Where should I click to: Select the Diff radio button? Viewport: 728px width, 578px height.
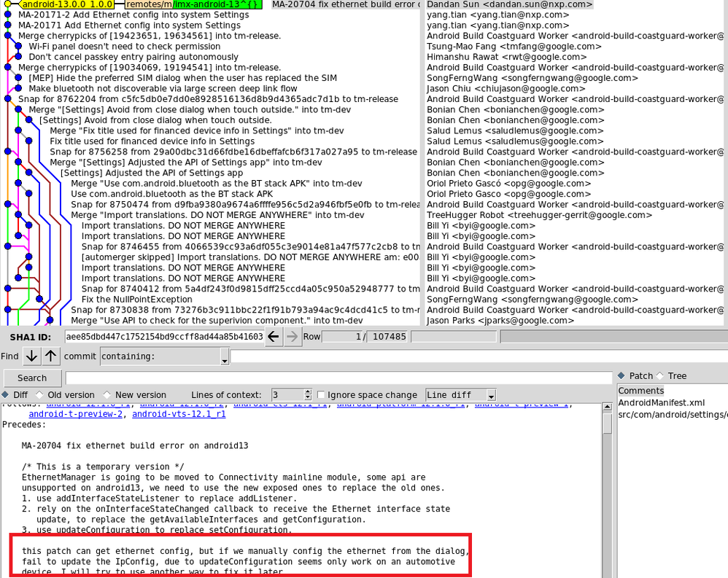(x=15, y=395)
